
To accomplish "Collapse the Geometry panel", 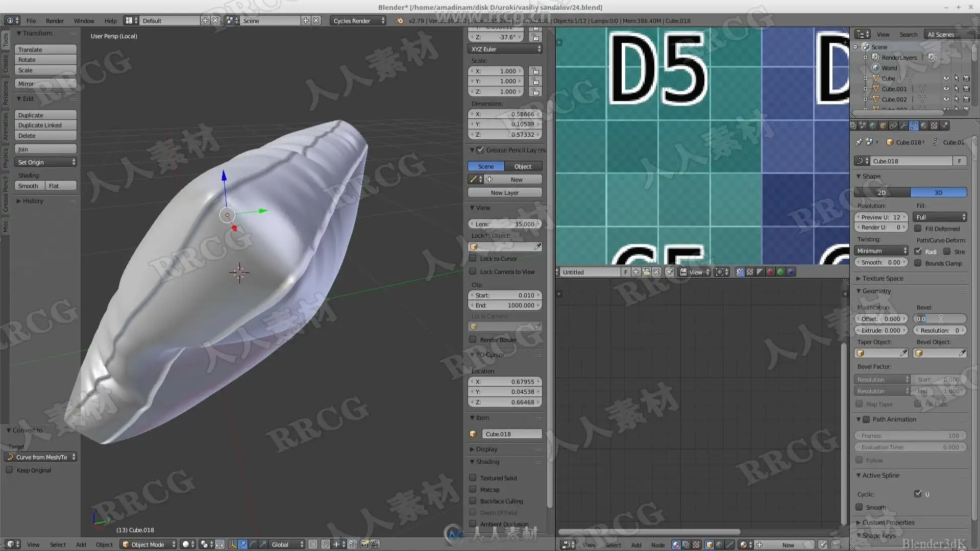I will point(876,291).
